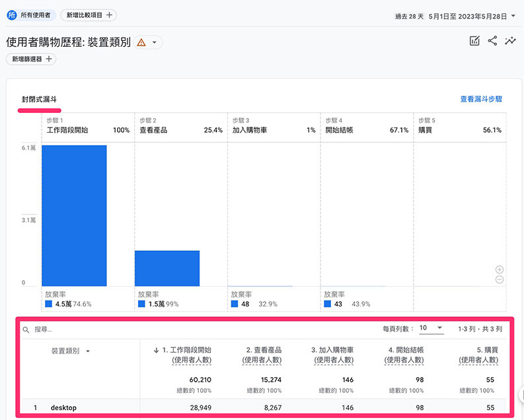524x420 pixels.
Task: Click the 搜尋 search field
Action: [x=43, y=330]
